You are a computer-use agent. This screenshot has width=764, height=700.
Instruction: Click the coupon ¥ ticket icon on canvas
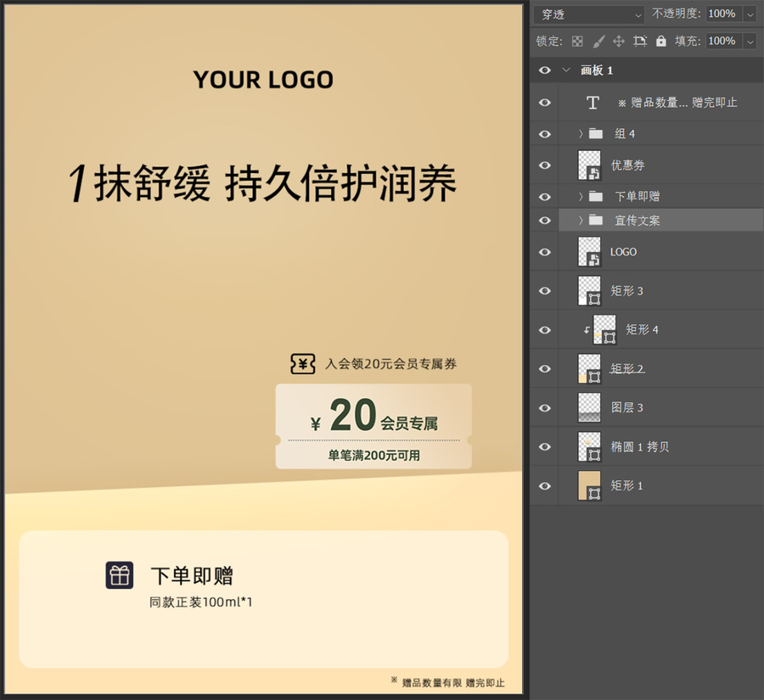(302, 364)
